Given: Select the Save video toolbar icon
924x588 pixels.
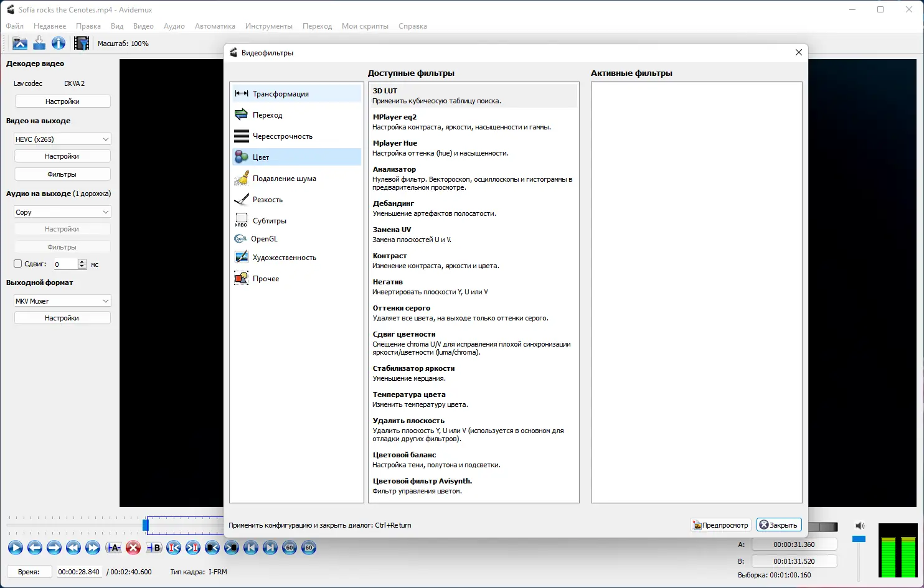Looking at the screenshot, I should 39,43.
